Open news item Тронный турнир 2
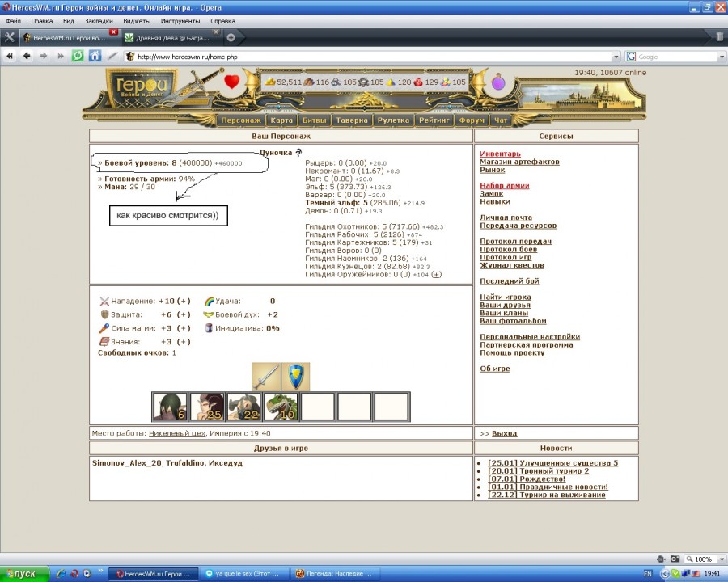The width and height of the screenshot is (728, 582). [x=538, y=470]
